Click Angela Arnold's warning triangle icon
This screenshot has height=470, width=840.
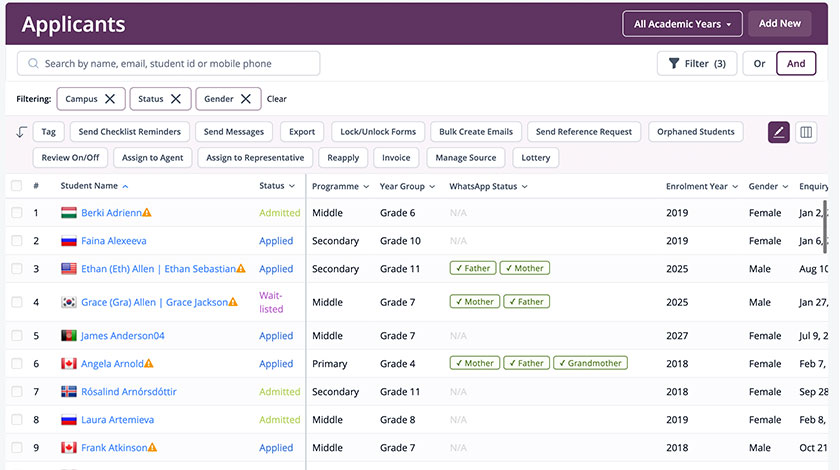coord(149,363)
